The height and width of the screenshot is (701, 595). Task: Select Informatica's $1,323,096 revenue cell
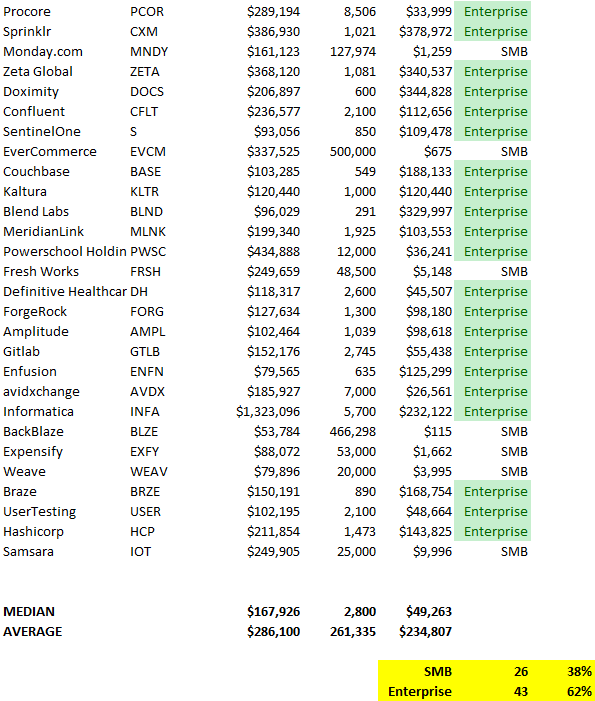(268, 412)
